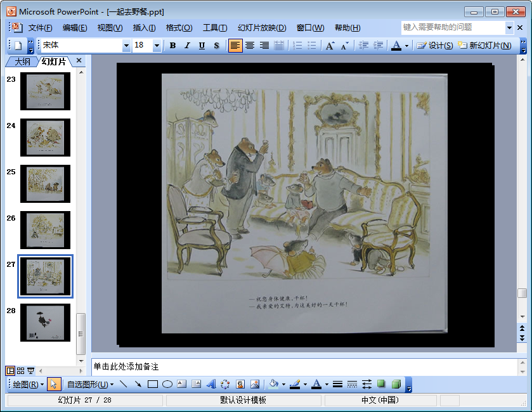Image resolution: width=532 pixels, height=412 pixels.
Task: Open Shadow Style options
Action: coord(381,384)
